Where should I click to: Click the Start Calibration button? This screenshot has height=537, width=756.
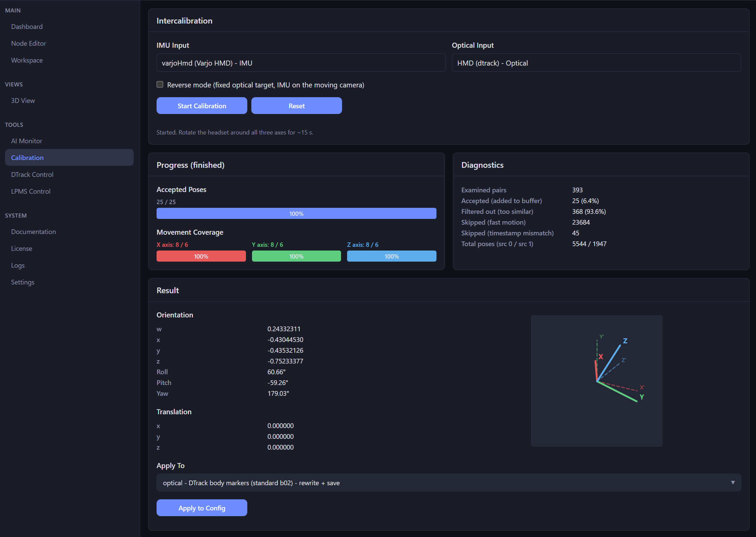click(x=202, y=106)
